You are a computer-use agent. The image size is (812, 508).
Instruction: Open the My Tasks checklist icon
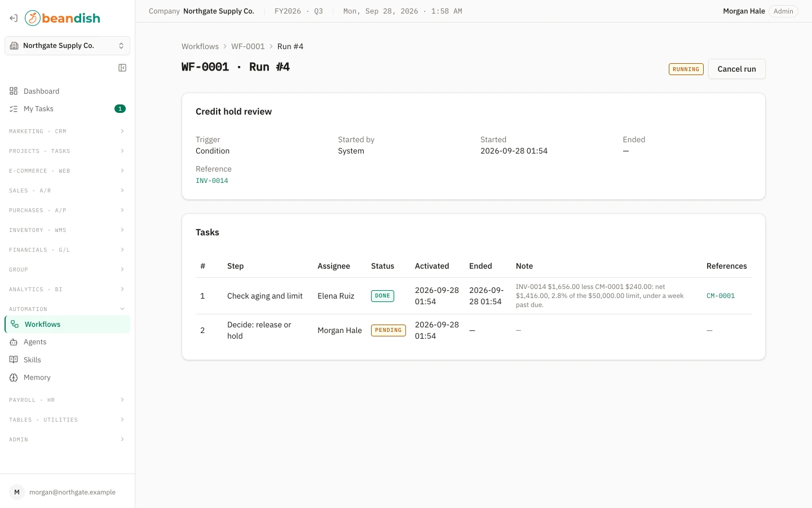coord(14,109)
